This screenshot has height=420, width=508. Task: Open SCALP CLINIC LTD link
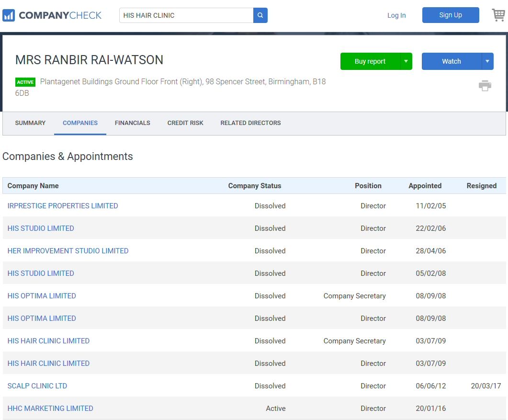point(37,386)
